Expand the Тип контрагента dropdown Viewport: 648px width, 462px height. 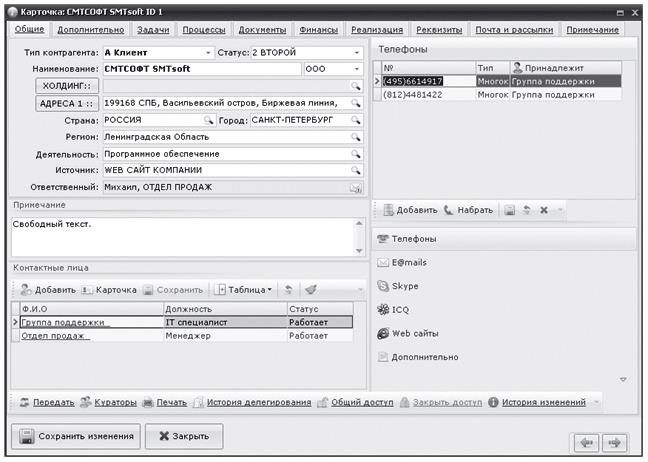[208, 52]
